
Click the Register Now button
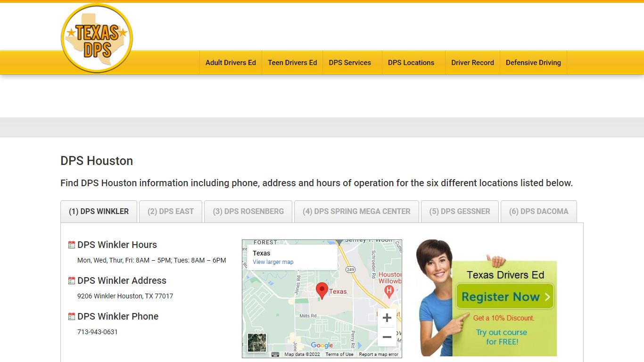point(505,296)
